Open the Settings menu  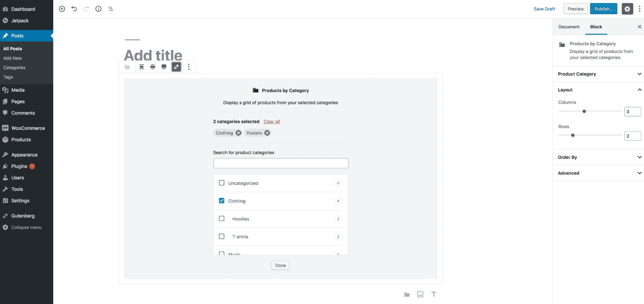tap(26, 201)
